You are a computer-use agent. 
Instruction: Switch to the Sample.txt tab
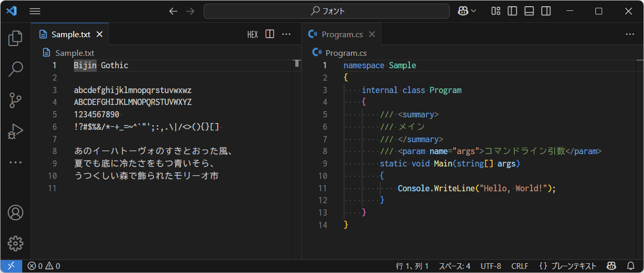[x=71, y=35]
